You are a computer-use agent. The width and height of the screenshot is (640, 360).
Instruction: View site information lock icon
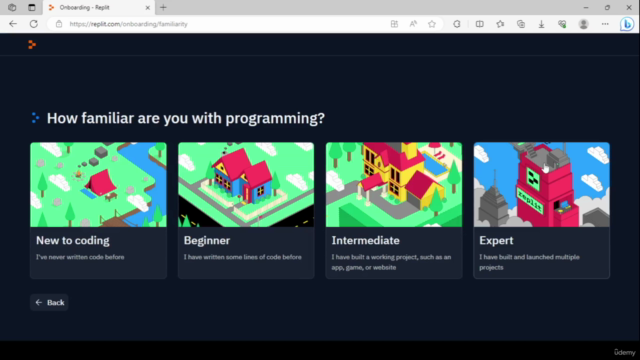pos(59,24)
